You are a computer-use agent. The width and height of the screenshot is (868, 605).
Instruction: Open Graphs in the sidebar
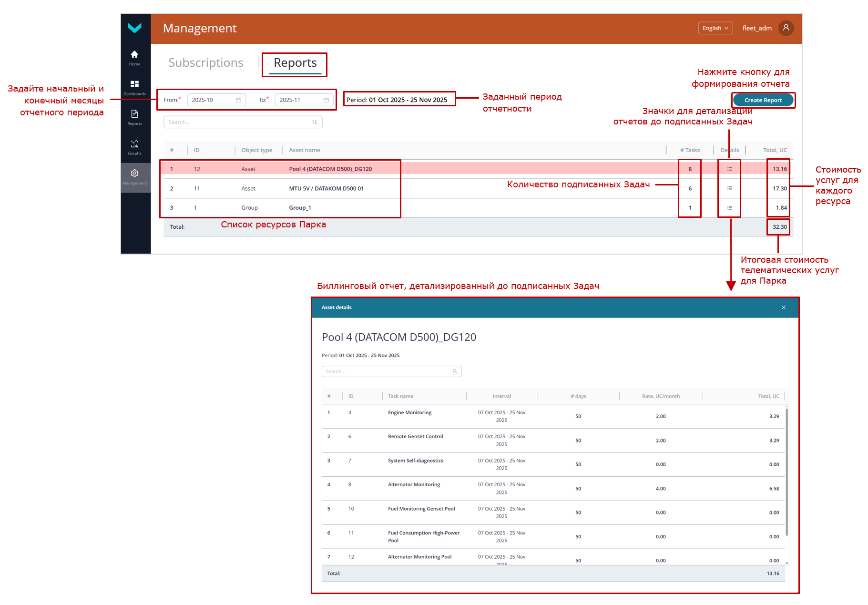(134, 146)
